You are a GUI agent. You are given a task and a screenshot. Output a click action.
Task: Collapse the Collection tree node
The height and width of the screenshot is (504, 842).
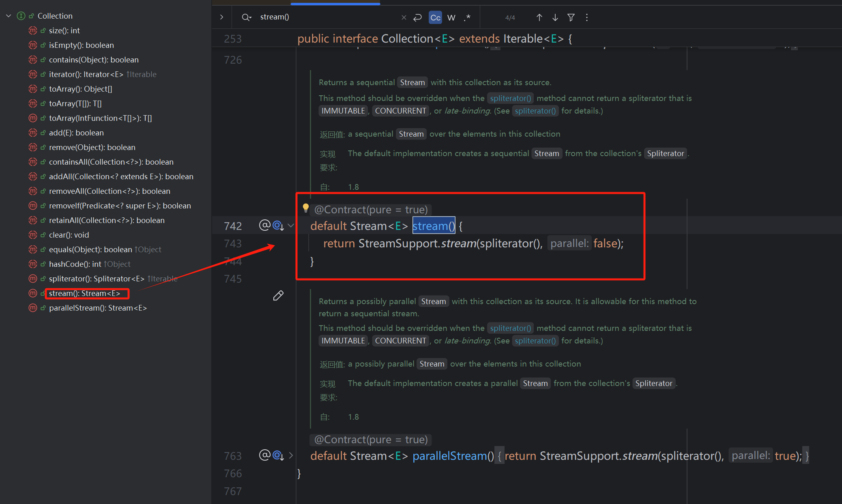(x=9, y=16)
